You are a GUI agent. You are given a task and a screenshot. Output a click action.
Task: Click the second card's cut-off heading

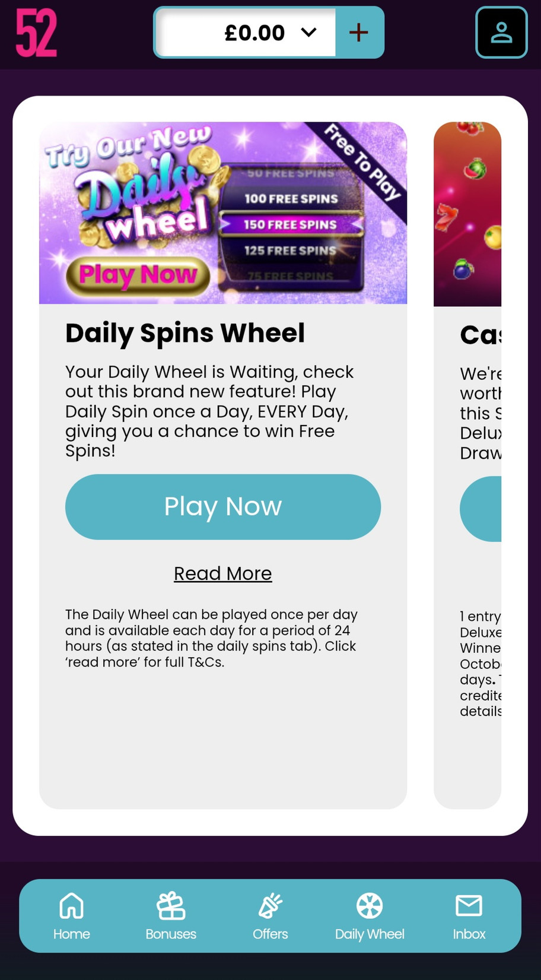[480, 335]
